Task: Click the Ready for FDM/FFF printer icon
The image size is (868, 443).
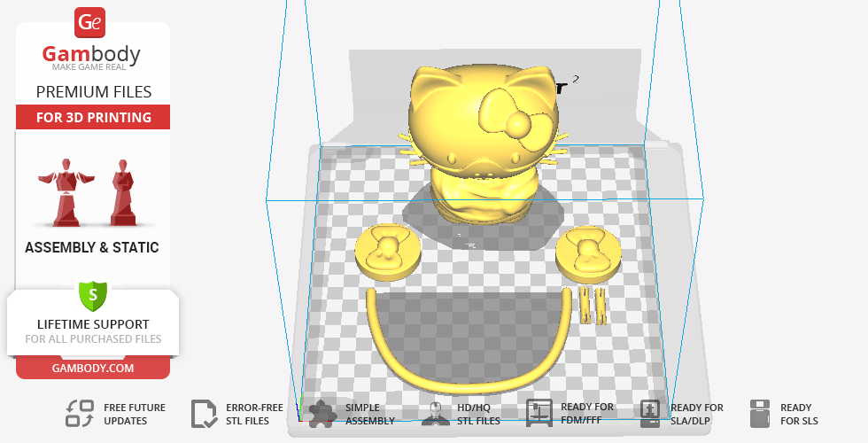Action: click(539, 413)
